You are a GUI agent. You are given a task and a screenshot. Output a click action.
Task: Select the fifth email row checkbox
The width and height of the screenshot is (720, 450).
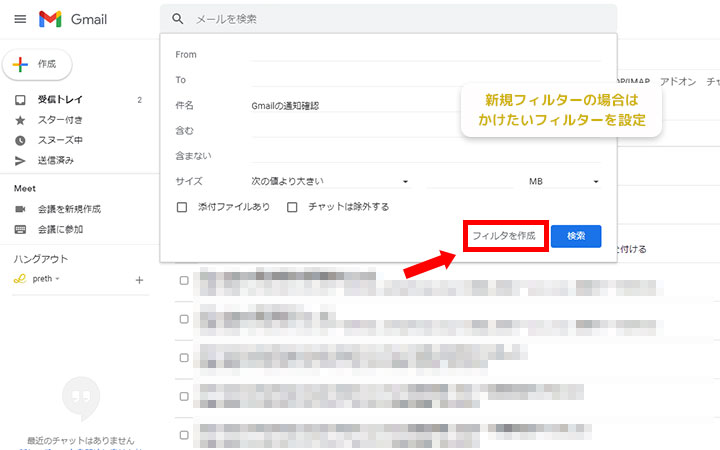[x=184, y=435]
